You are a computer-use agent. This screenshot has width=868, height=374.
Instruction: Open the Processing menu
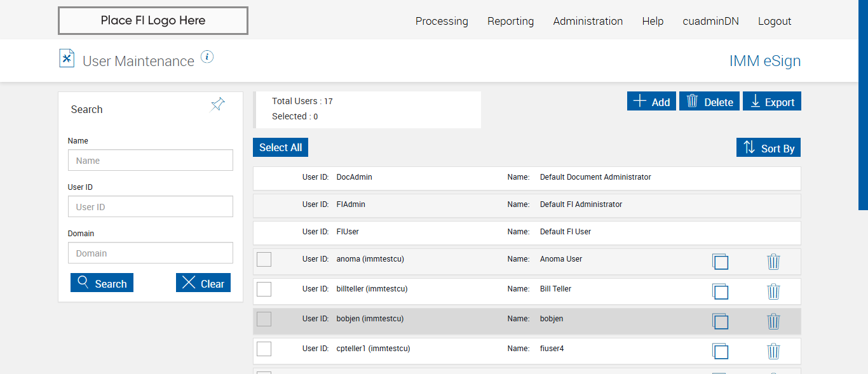pyautogui.click(x=442, y=21)
